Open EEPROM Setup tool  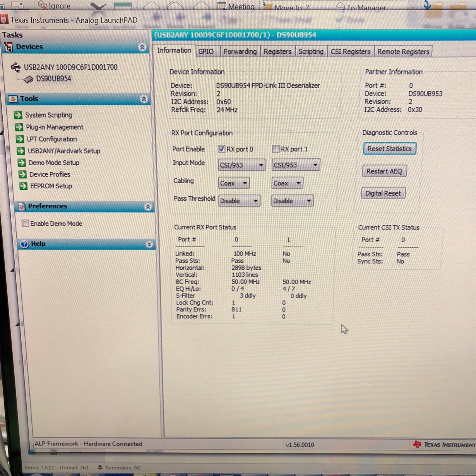pyautogui.click(x=51, y=186)
